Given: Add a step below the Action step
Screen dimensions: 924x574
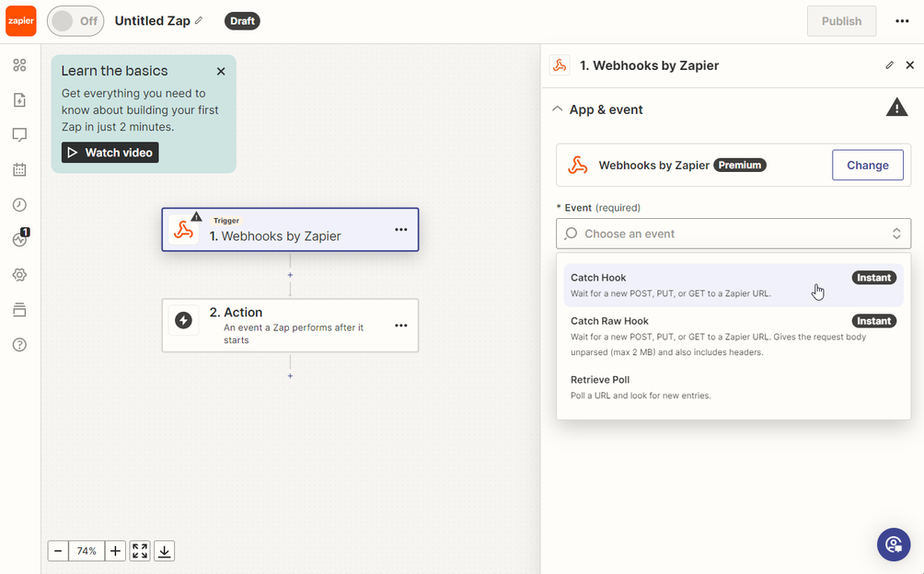Looking at the screenshot, I should point(290,375).
